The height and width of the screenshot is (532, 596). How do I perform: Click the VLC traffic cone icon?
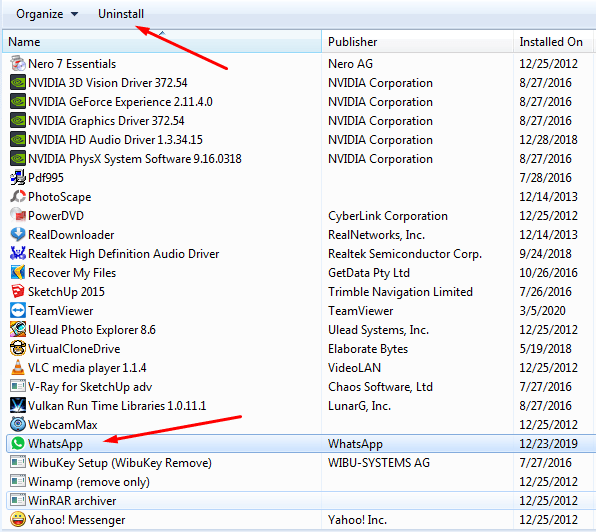(x=18, y=367)
